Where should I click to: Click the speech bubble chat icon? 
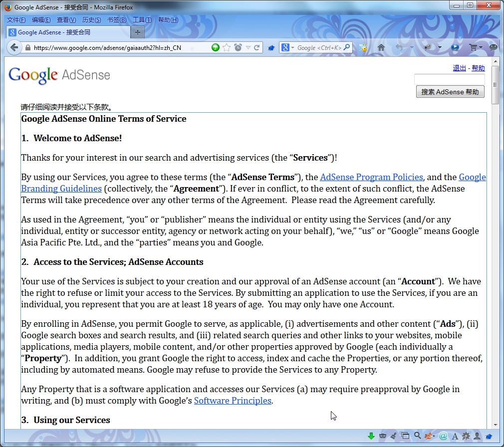click(493, 47)
